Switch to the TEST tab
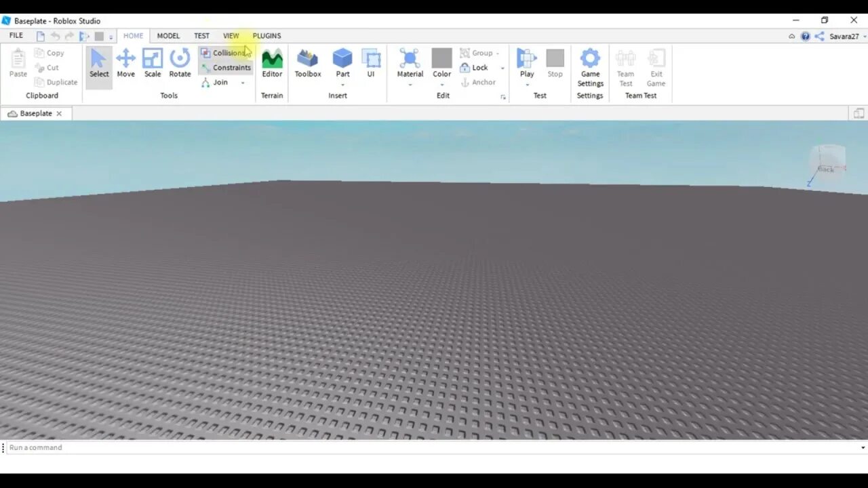Viewport: 868px width, 488px height. point(201,36)
